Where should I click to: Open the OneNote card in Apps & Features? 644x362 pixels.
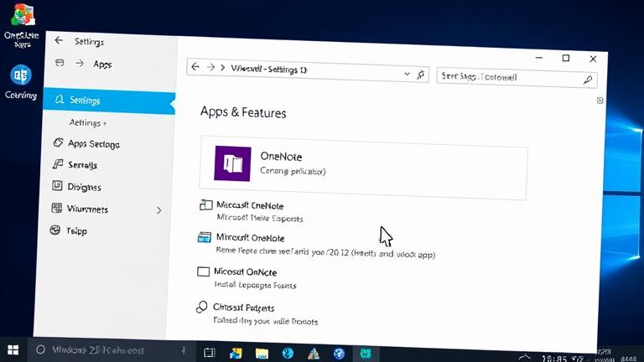[x=363, y=168]
